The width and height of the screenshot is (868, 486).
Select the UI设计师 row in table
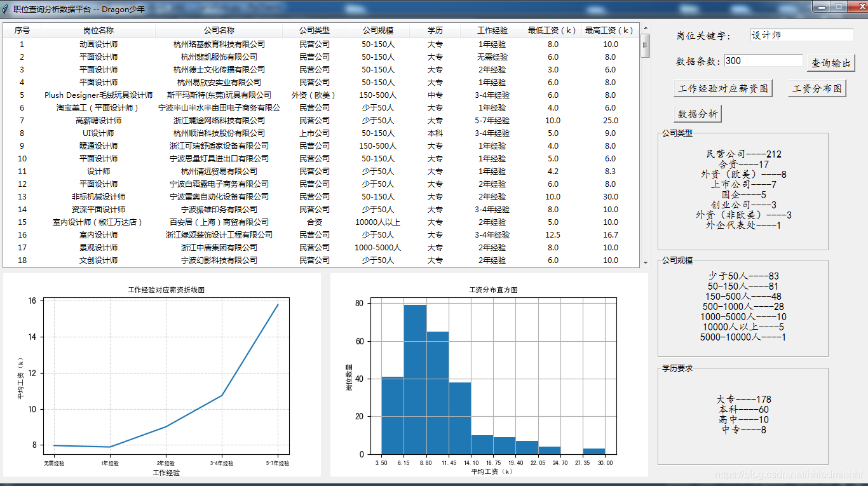coord(98,133)
